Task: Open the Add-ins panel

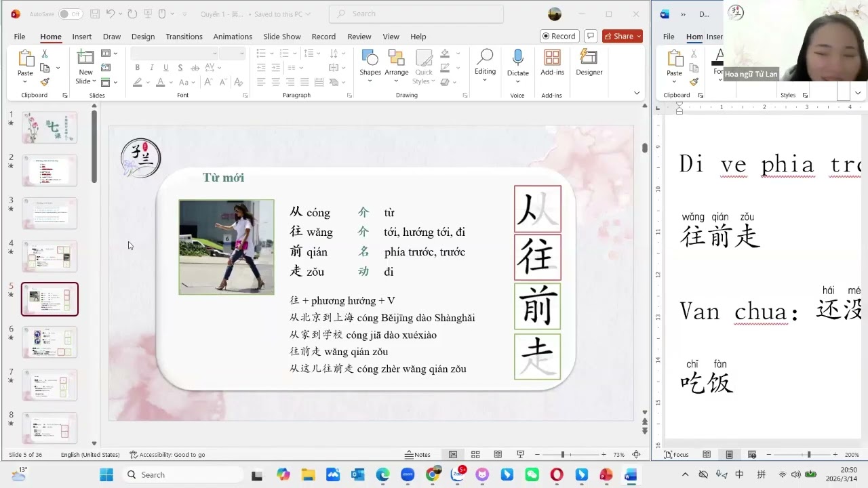Action: (x=552, y=62)
